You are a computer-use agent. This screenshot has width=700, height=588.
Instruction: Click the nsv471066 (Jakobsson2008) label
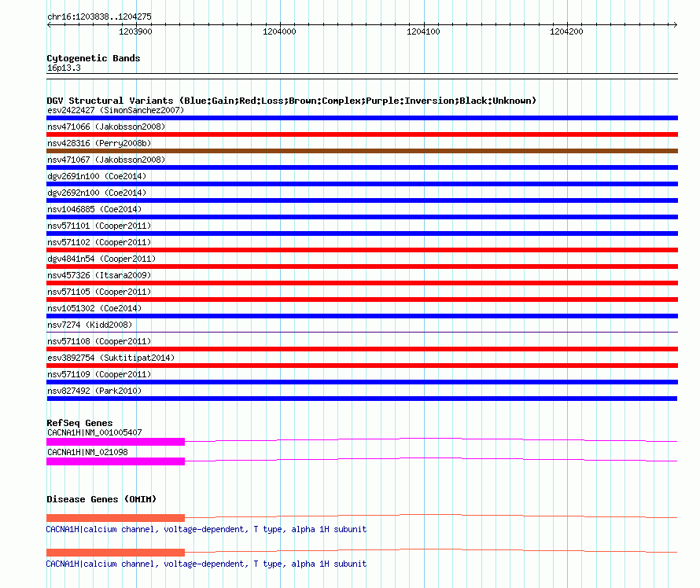[x=106, y=127]
